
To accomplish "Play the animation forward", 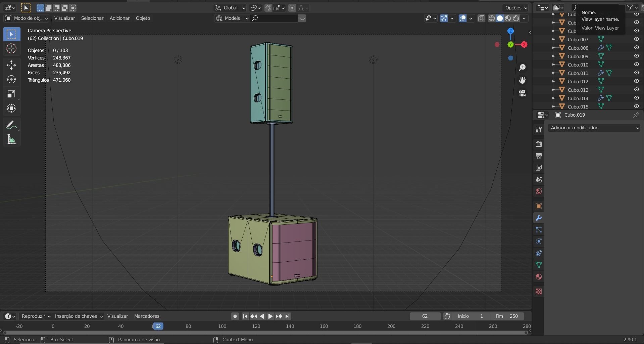I will pyautogui.click(x=270, y=316).
